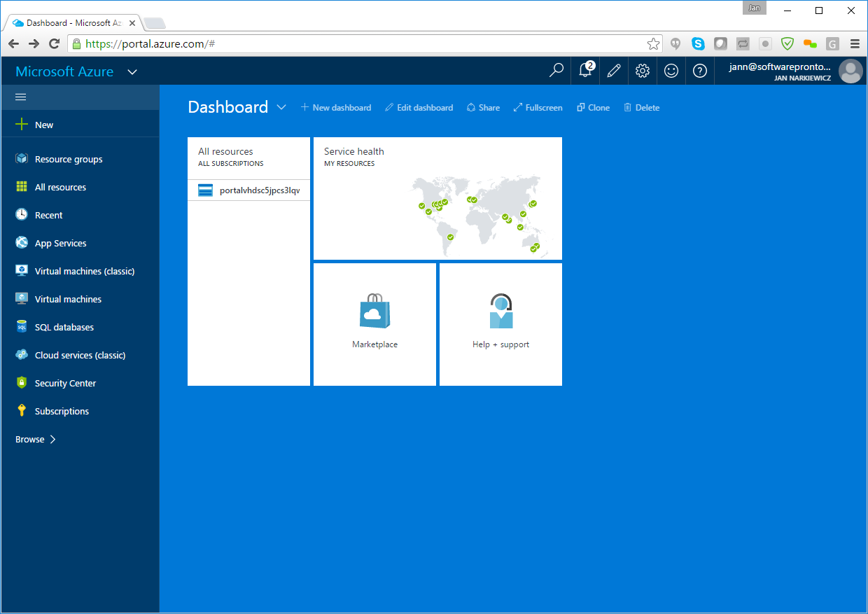Image resolution: width=868 pixels, height=614 pixels.
Task: Click the pencil edit dashboard icon in top bar
Action: (x=614, y=71)
